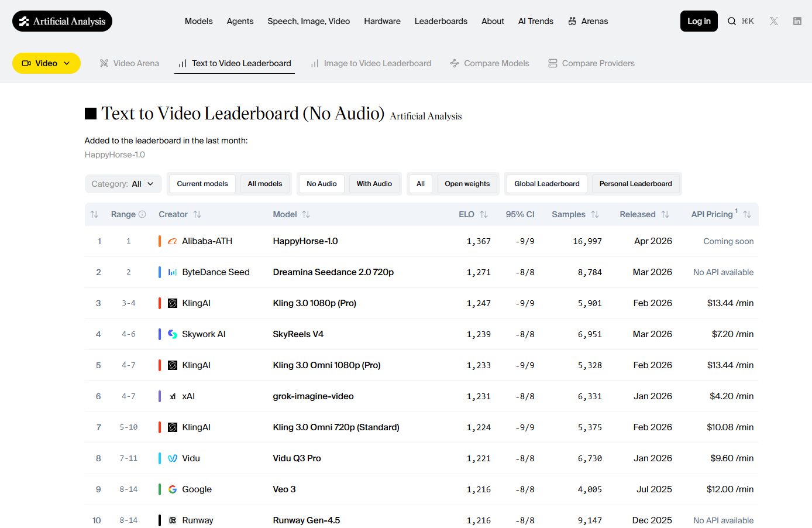This screenshot has height=528, width=812.
Task: Open the LinkedIn icon in header
Action: pos(797,21)
